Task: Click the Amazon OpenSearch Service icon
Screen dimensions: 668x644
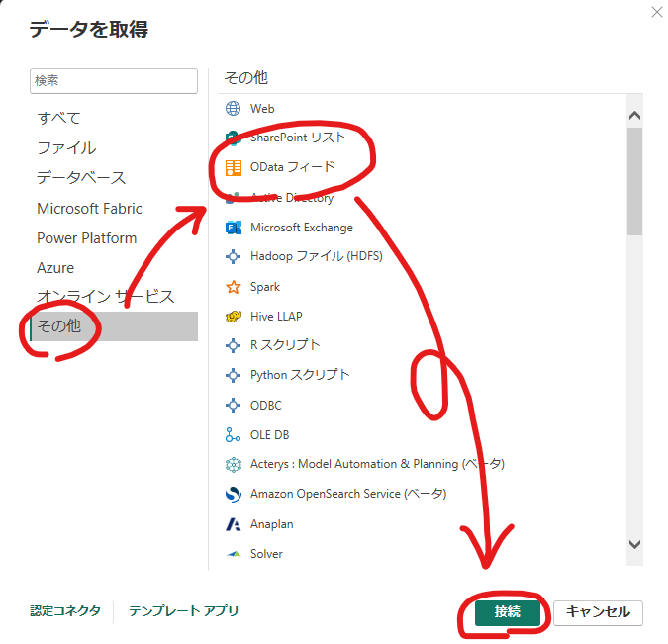Action: [x=233, y=494]
